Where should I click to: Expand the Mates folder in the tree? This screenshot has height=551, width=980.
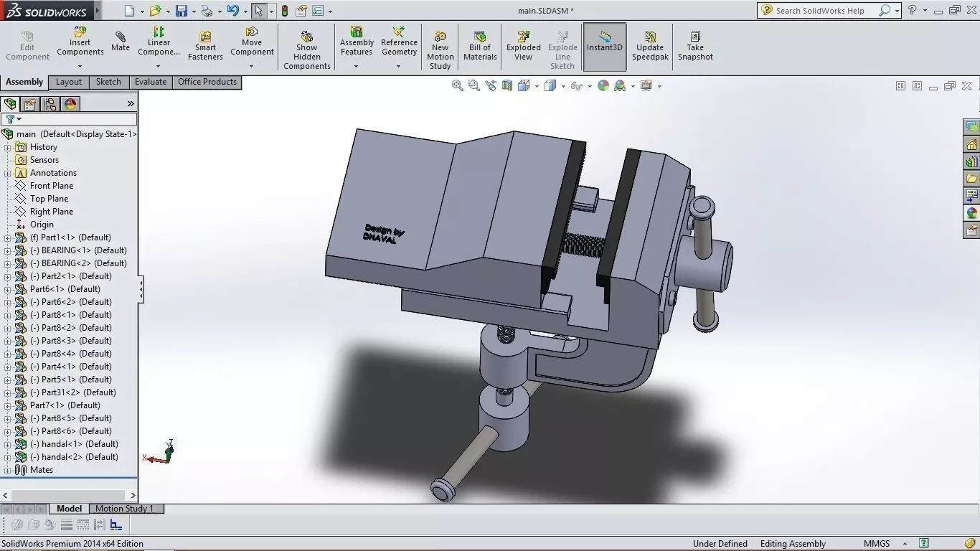(8, 470)
